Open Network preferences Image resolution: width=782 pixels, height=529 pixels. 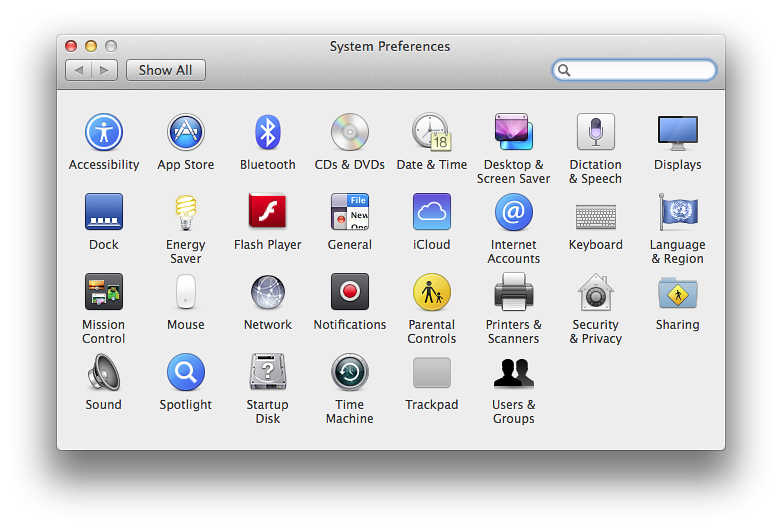(x=268, y=292)
